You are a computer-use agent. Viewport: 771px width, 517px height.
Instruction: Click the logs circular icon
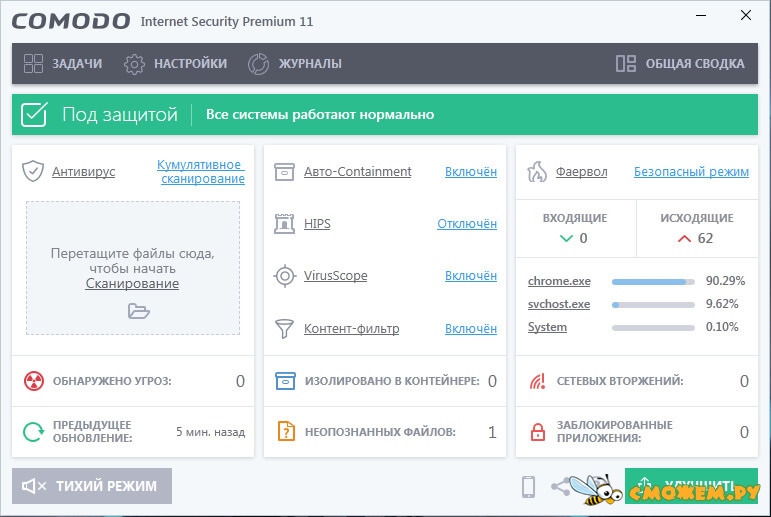tap(258, 64)
